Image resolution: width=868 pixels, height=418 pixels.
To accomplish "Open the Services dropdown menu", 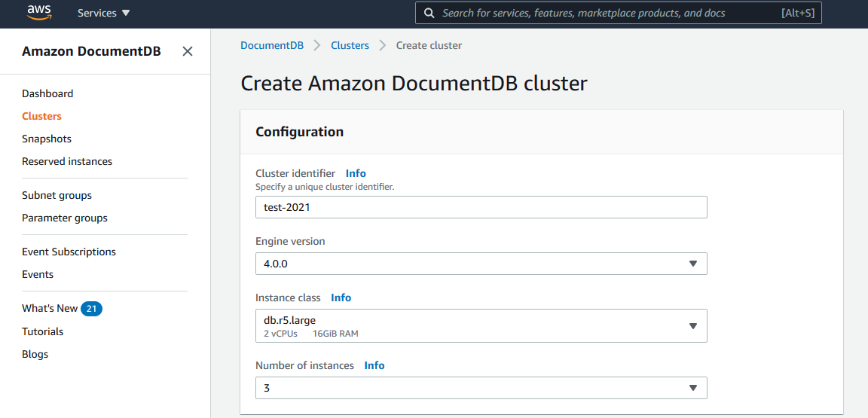I will [x=103, y=13].
